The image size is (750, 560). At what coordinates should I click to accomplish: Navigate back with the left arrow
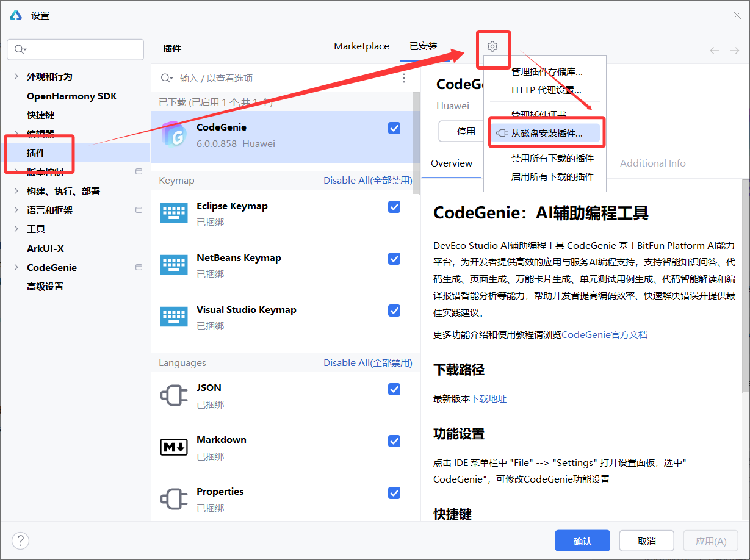715,51
